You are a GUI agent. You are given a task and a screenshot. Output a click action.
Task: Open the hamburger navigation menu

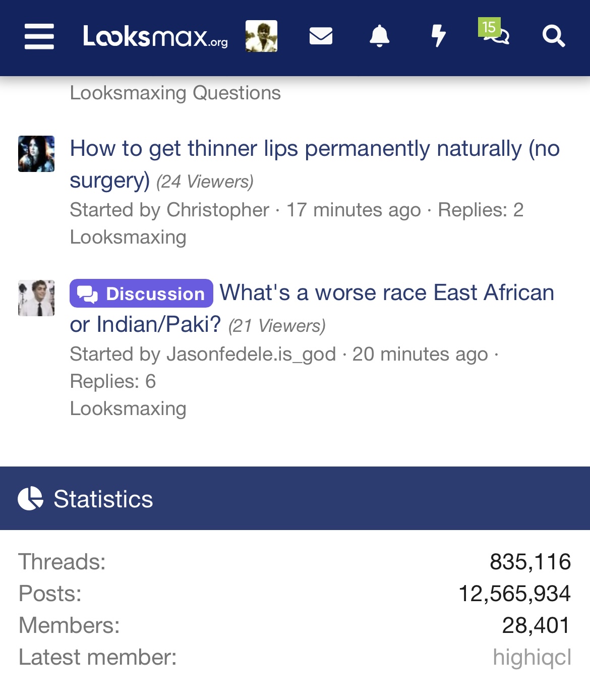(39, 36)
